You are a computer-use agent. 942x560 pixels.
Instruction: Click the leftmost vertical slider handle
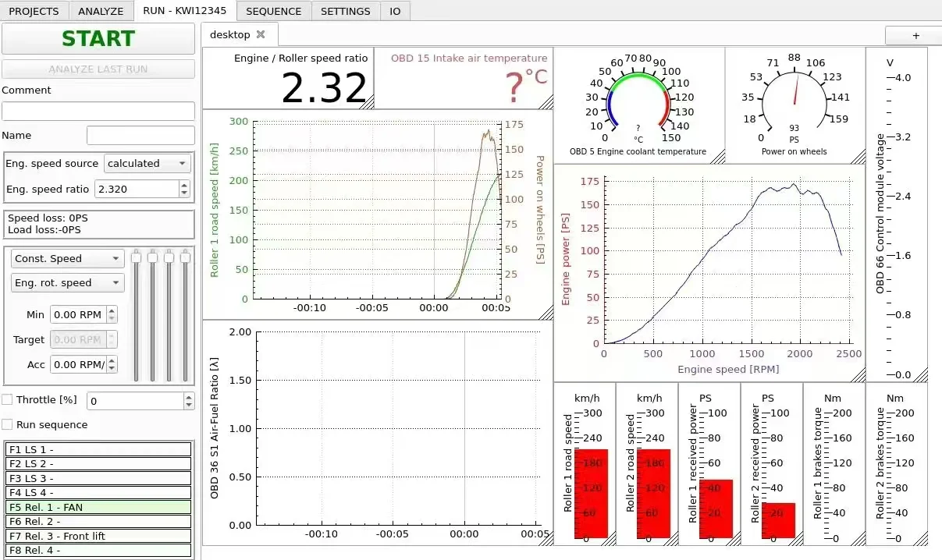(x=136, y=257)
